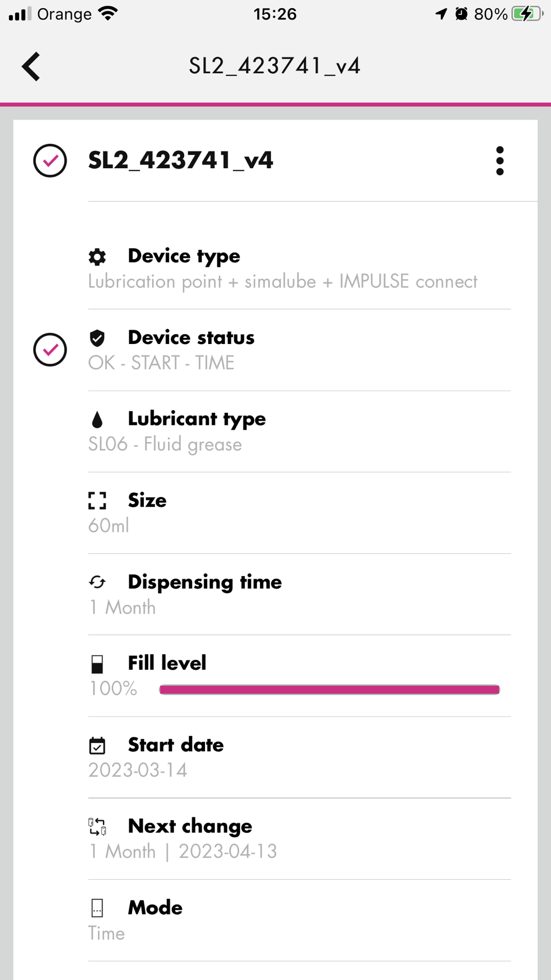Click the brackets icon beside Size
Image resolution: width=551 pixels, height=980 pixels.
pos(98,500)
